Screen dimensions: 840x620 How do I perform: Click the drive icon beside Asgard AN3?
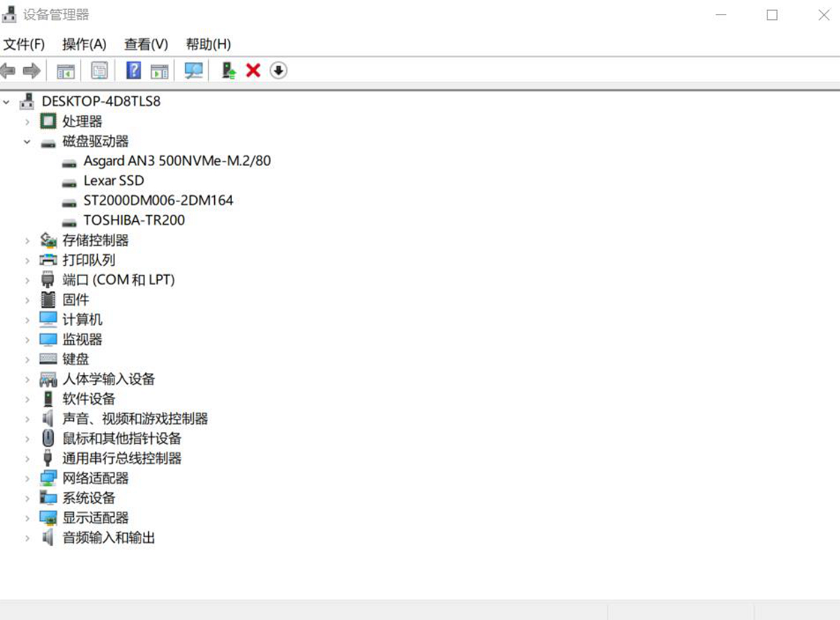tap(70, 162)
